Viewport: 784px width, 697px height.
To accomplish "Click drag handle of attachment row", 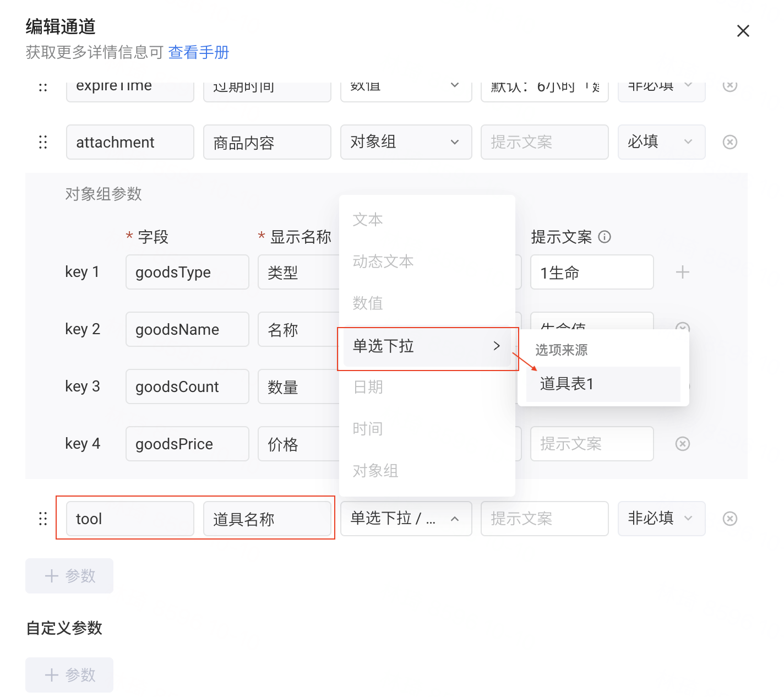I will [43, 142].
